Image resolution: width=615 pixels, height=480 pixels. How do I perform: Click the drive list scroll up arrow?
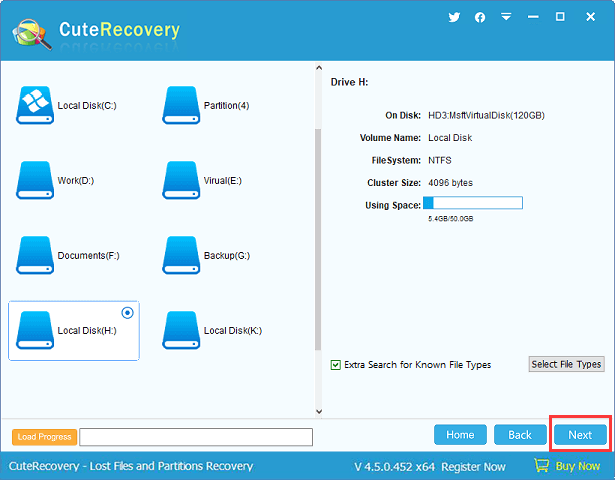click(319, 68)
